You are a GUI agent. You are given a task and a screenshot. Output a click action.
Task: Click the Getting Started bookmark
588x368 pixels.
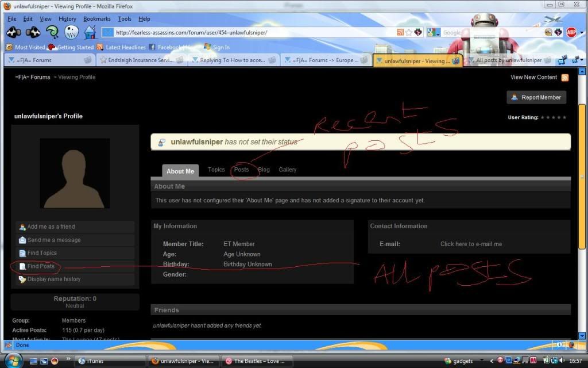[x=71, y=47]
